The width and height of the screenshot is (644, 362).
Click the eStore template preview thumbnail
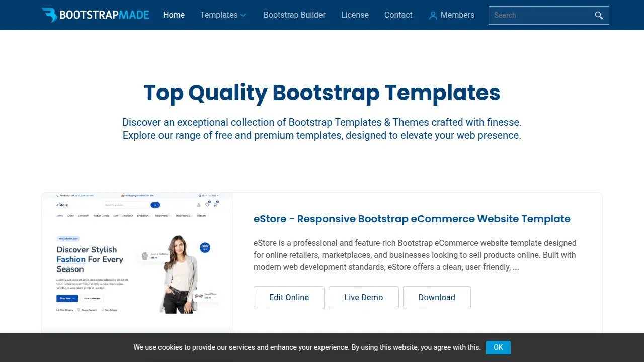[x=137, y=261]
